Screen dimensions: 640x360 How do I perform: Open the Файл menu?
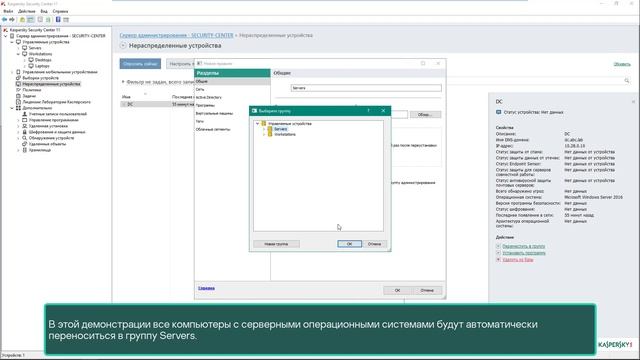tap(8, 11)
